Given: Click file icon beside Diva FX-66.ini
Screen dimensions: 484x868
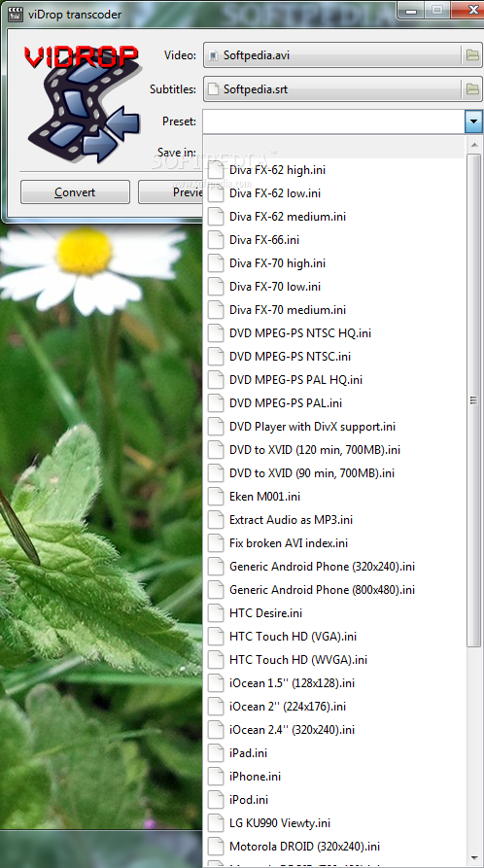Looking at the screenshot, I should click(216, 240).
